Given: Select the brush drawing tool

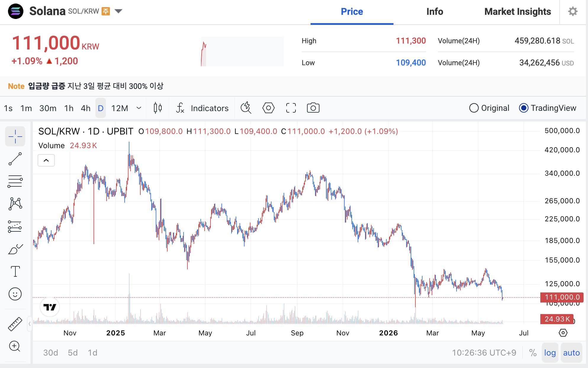Looking at the screenshot, I should [15, 249].
